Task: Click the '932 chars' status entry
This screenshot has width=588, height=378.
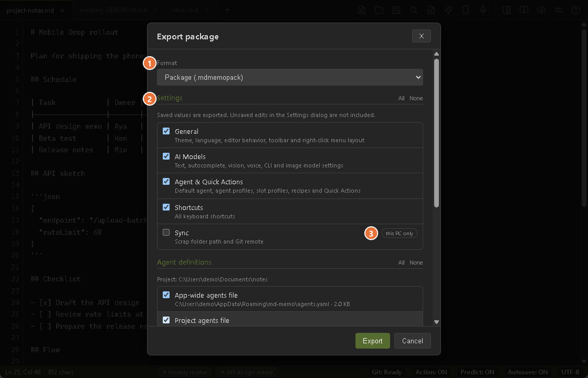Action: click(60, 372)
